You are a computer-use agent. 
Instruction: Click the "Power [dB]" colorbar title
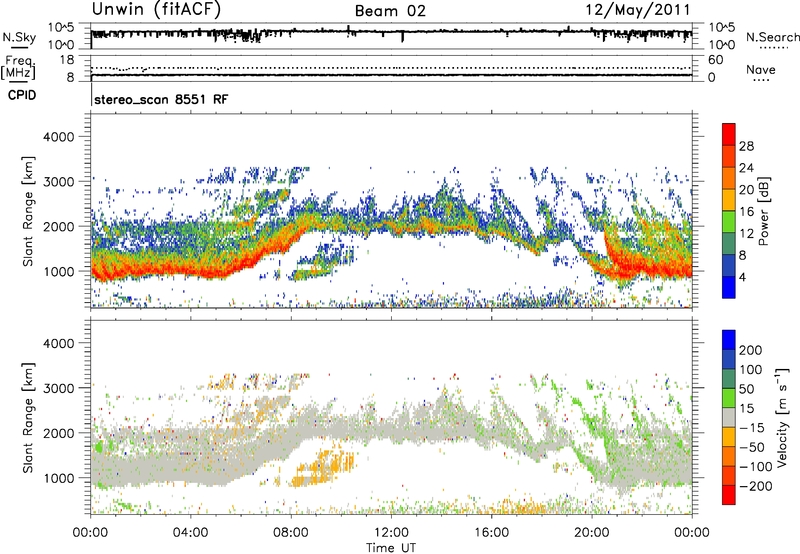(x=764, y=211)
